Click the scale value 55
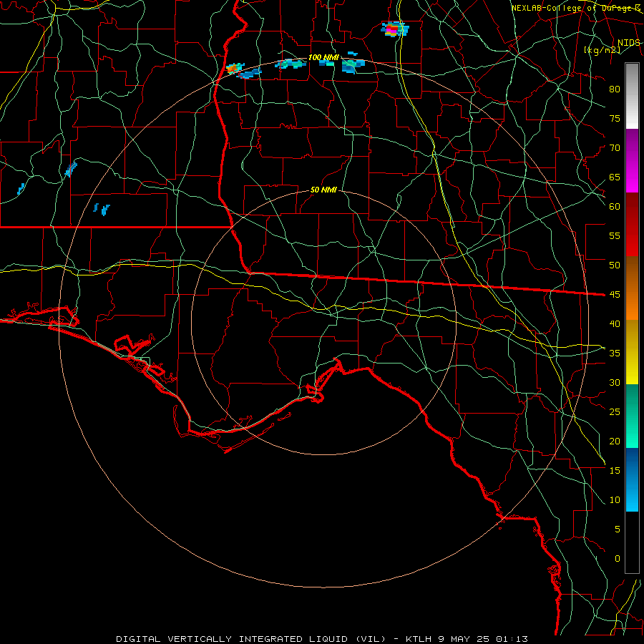 coord(615,235)
